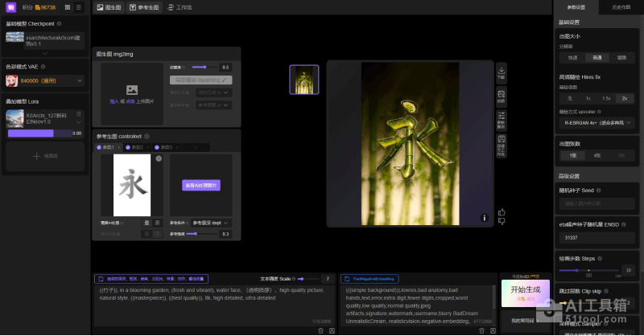644x336 pixels.
Task: Switch to the 历史作画 tab
Action: tap(621, 6)
